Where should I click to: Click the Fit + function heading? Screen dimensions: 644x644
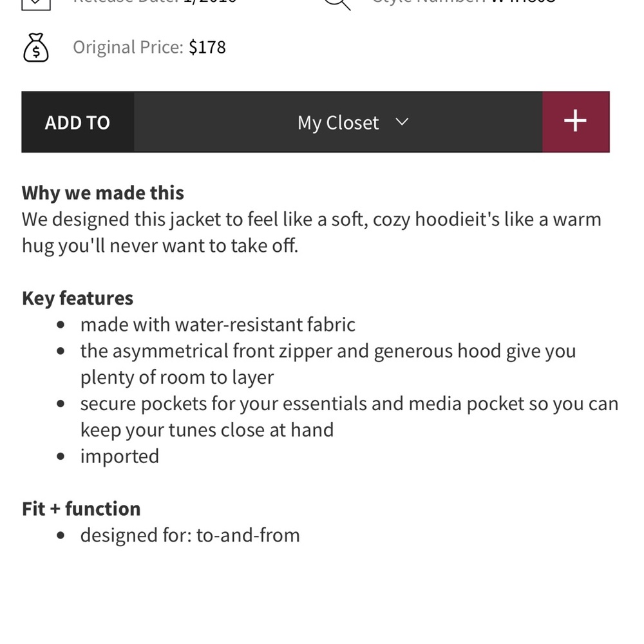pos(81,509)
